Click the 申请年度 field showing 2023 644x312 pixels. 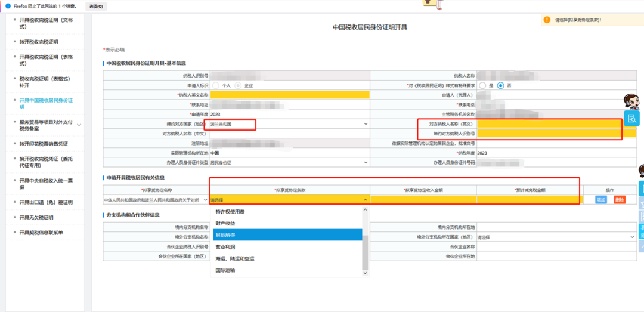[290, 114]
